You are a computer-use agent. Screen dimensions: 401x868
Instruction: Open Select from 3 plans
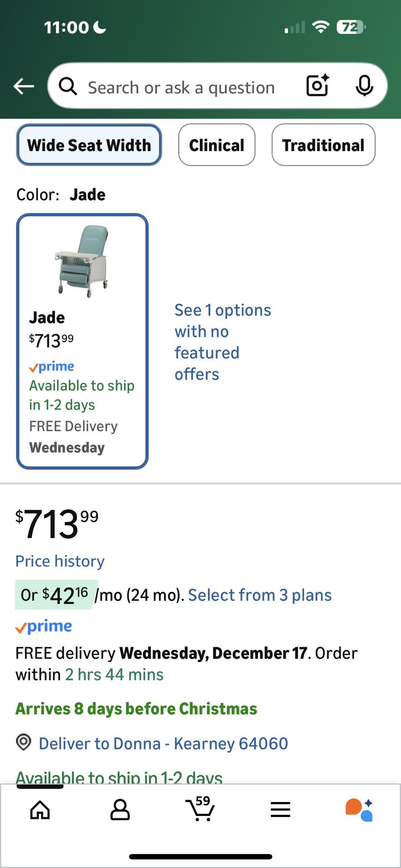coord(259,595)
